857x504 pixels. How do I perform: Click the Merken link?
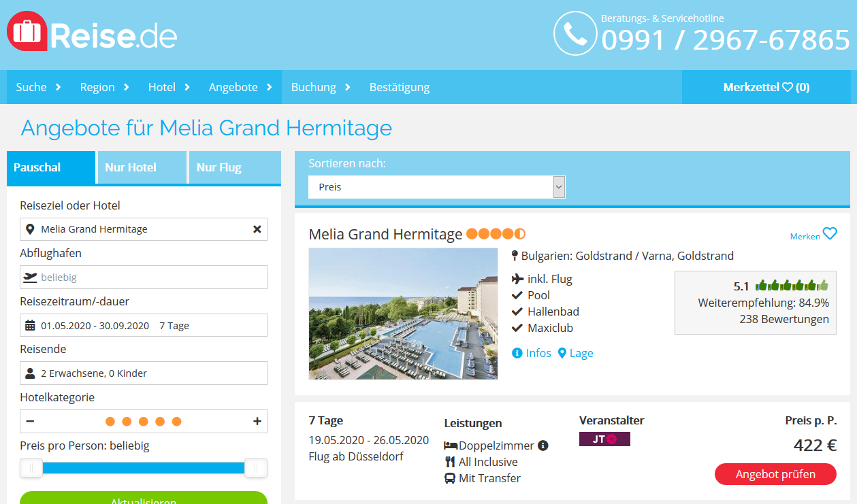805,236
